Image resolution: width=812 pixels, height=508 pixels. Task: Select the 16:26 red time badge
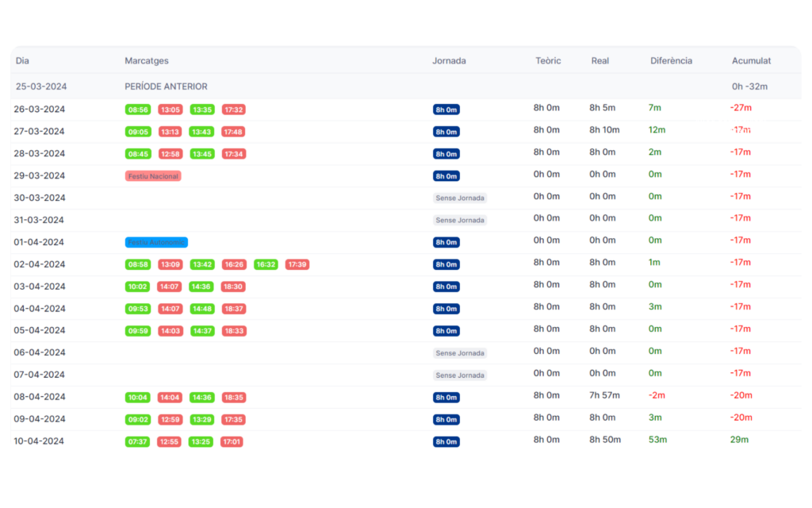tap(234, 264)
